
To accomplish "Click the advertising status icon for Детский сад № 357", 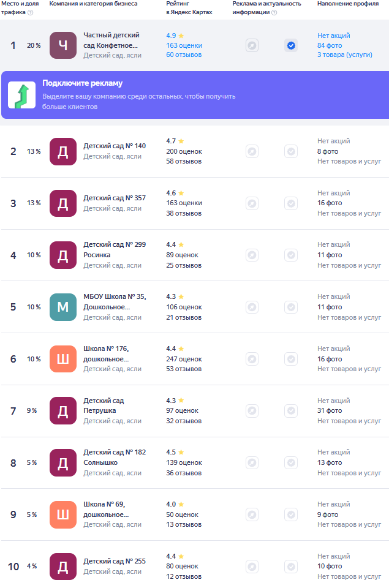I will pyautogui.click(x=252, y=203).
